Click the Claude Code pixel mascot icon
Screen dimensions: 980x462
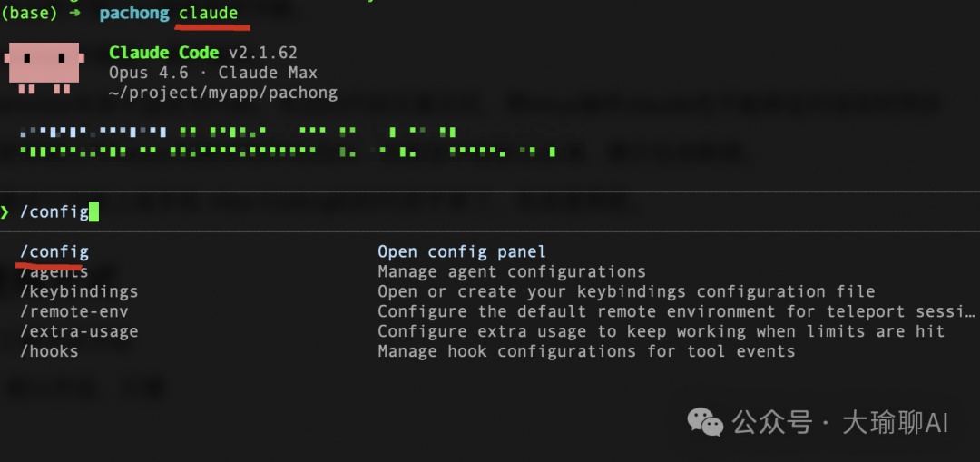click(44, 68)
